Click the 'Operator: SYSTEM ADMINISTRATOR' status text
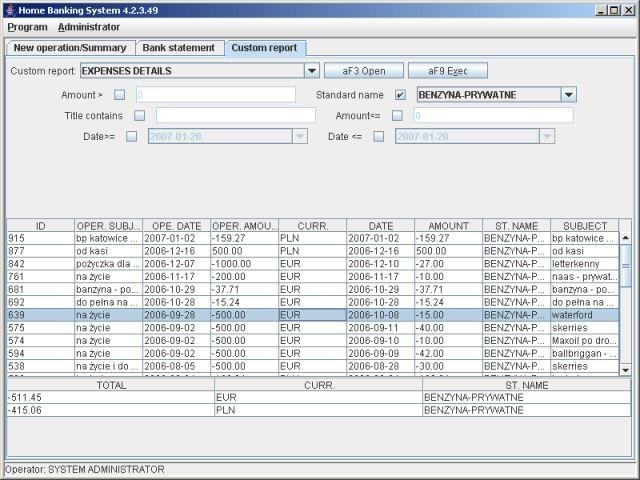This screenshot has width=640, height=480. [85, 469]
